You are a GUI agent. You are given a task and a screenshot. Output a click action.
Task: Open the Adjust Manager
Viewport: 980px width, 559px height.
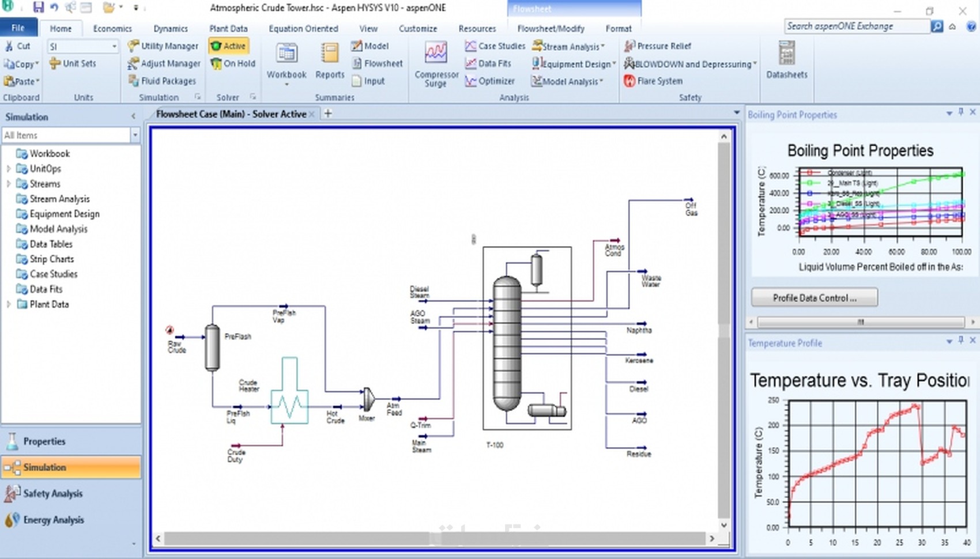click(164, 63)
